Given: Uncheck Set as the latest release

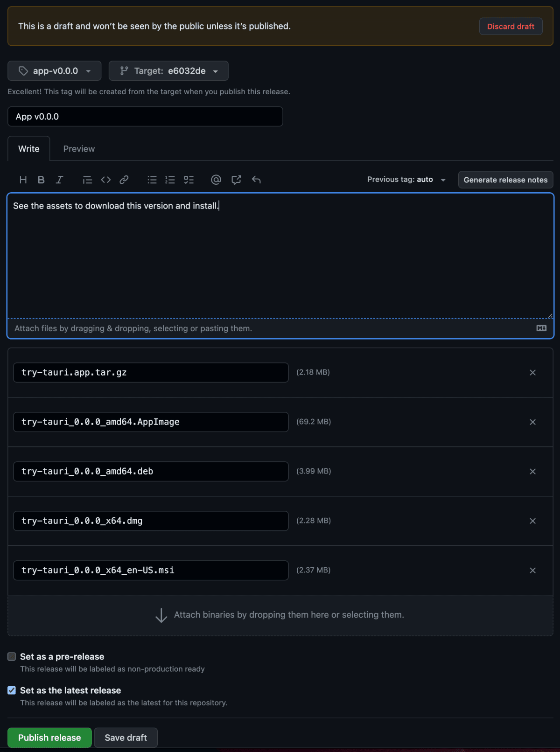Looking at the screenshot, I should point(12,690).
